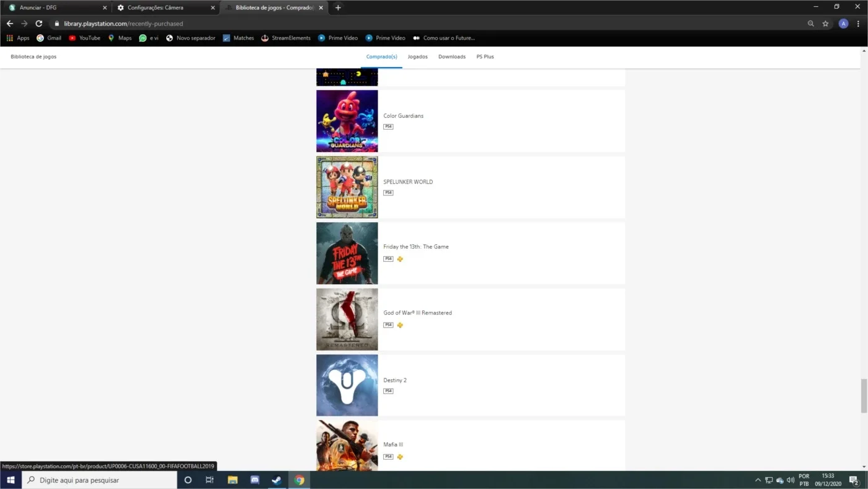Open the Color Guardians cover thumbnail
This screenshot has width=868, height=489.
click(347, 121)
